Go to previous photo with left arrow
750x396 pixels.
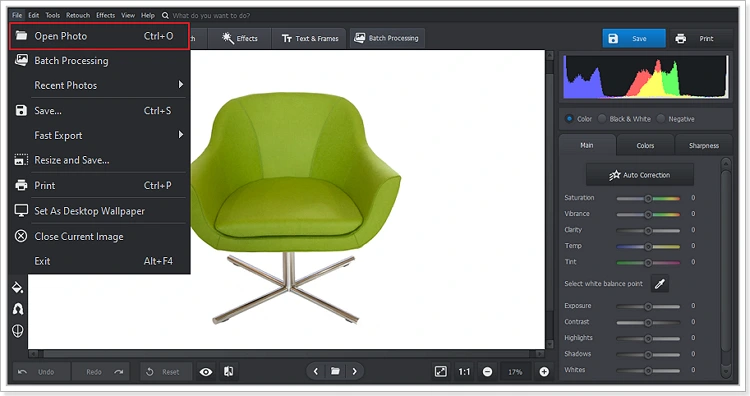(x=316, y=372)
